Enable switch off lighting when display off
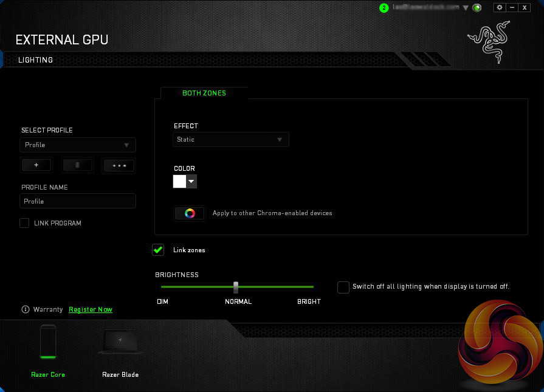Image resolution: width=544 pixels, height=392 pixels. [343, 287]
